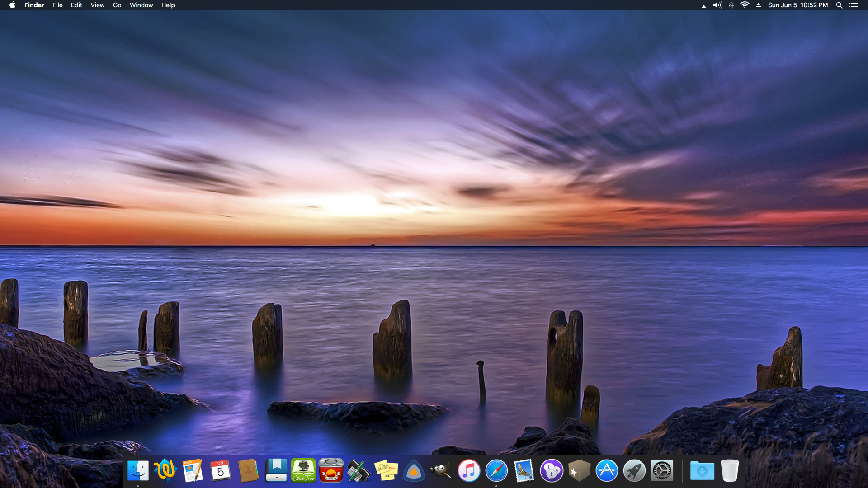Open the Apple menu

12,5
